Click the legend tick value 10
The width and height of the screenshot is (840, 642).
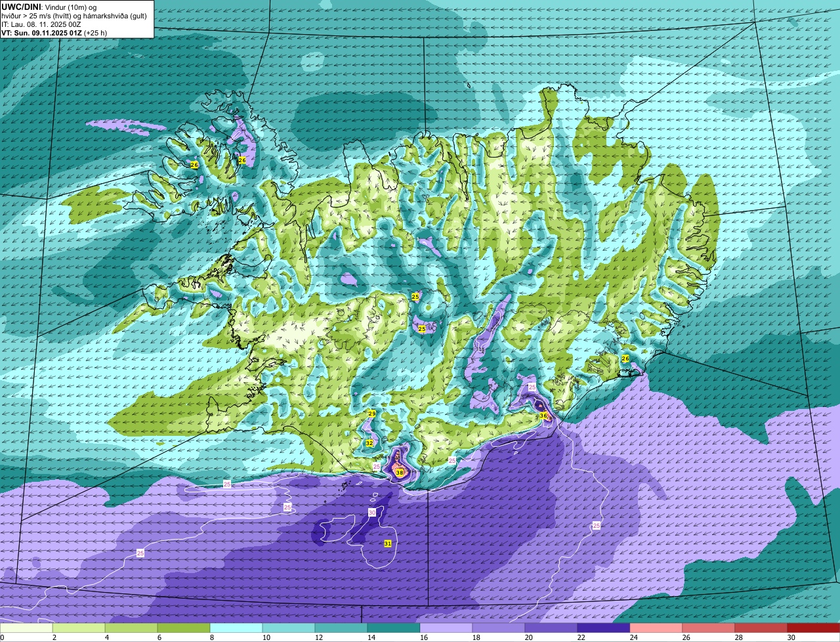pos(266,637)
